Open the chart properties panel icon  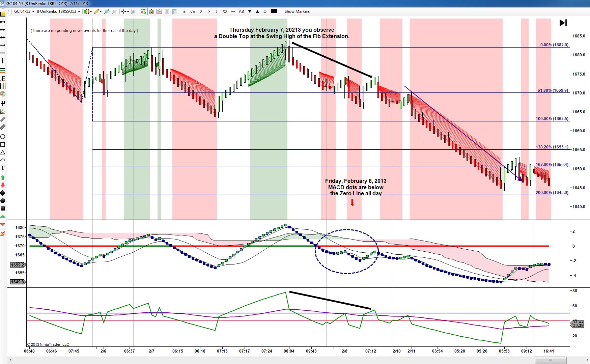coord(175,11)
